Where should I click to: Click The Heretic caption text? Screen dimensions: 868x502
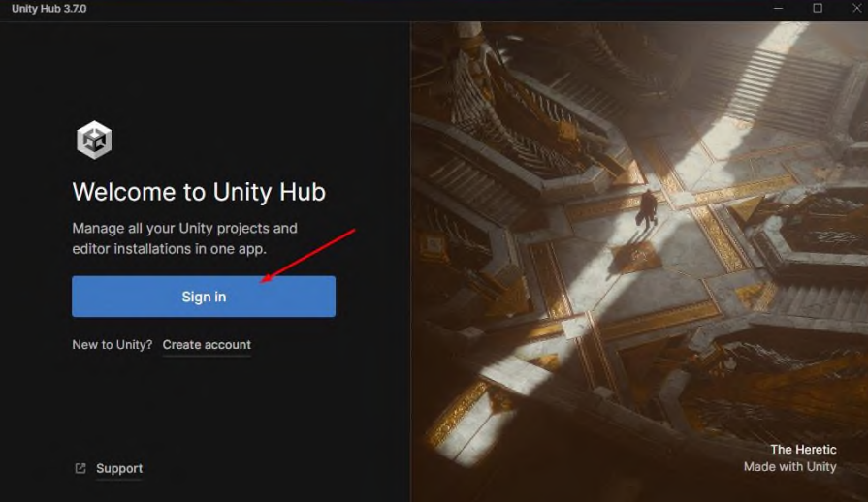pyautogui.click(x=803, y=449)
